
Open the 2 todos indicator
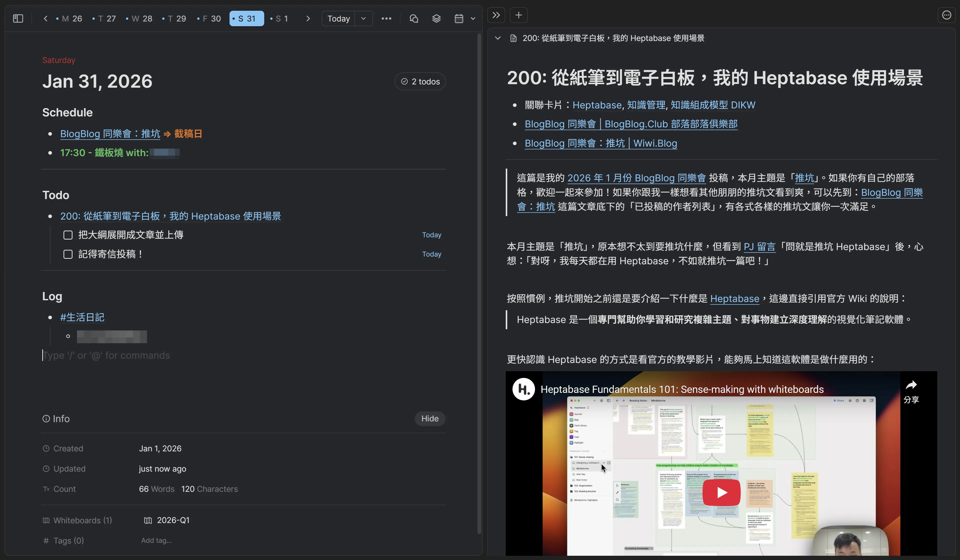420,81
